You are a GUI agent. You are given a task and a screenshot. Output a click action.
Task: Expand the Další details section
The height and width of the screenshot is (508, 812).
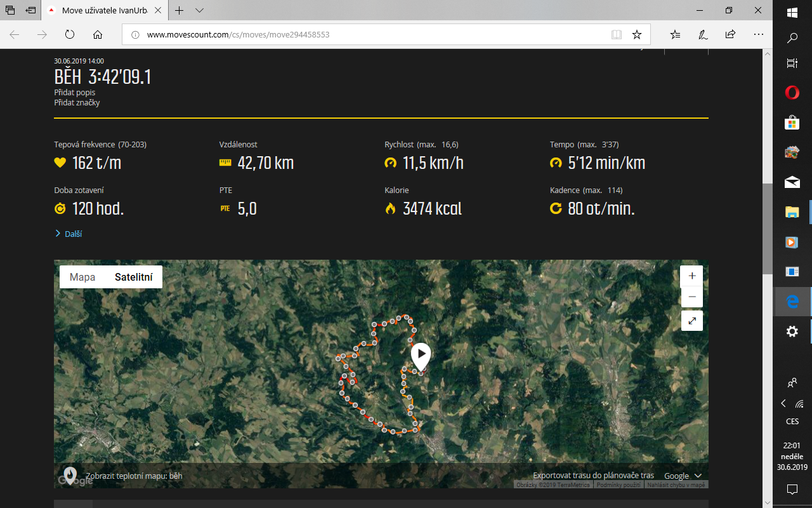click(69, 234)
